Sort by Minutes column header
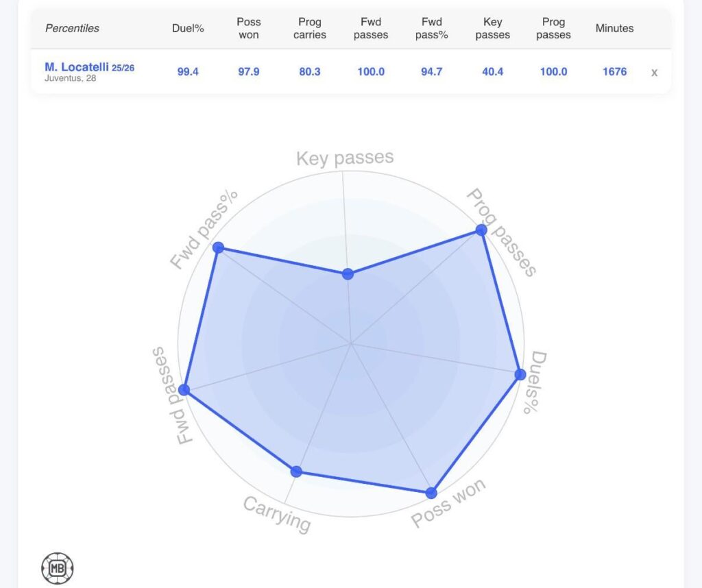 point(614,28)
